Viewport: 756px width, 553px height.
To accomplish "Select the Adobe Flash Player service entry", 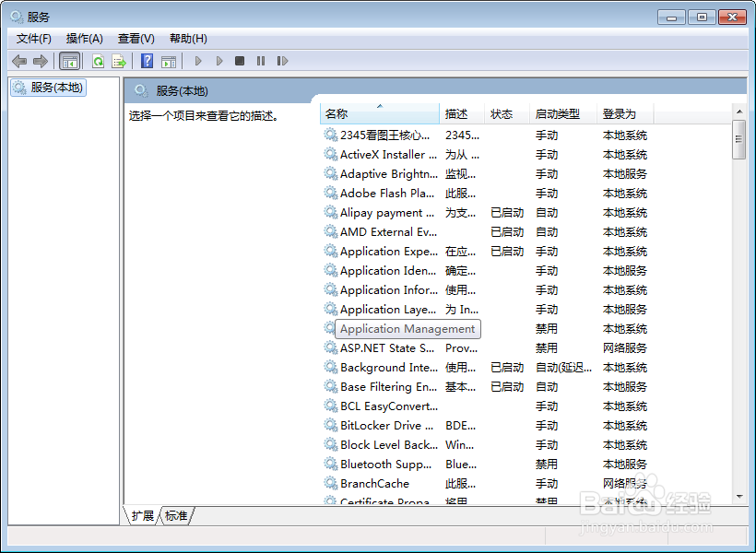I will tap(387, 193).
